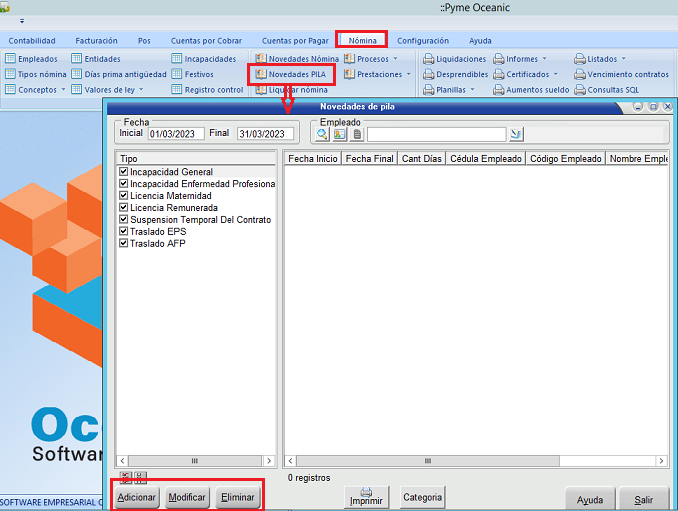This screenshot has width=678, height=511.
Task: Uncheck Traslado EPS checkbox
Action: (x=123, y=232)
